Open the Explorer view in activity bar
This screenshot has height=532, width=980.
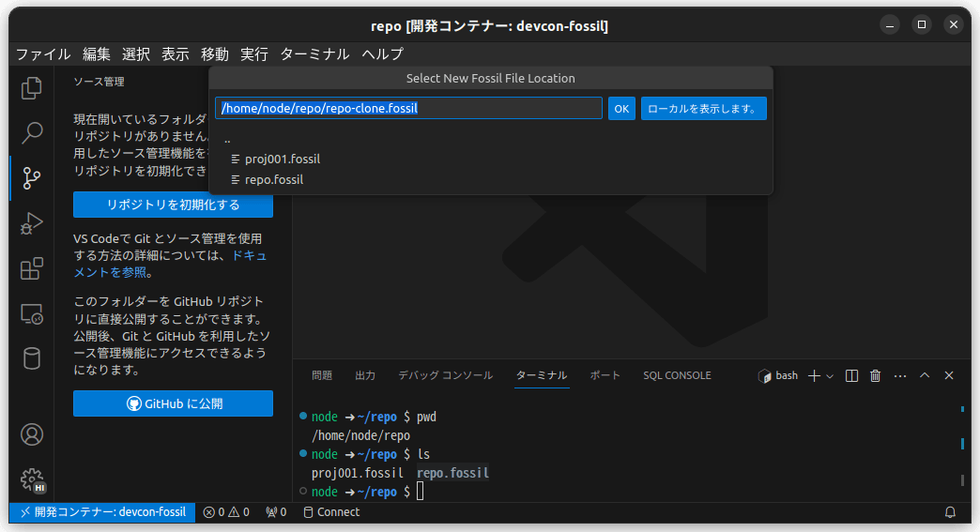(31, 88)
